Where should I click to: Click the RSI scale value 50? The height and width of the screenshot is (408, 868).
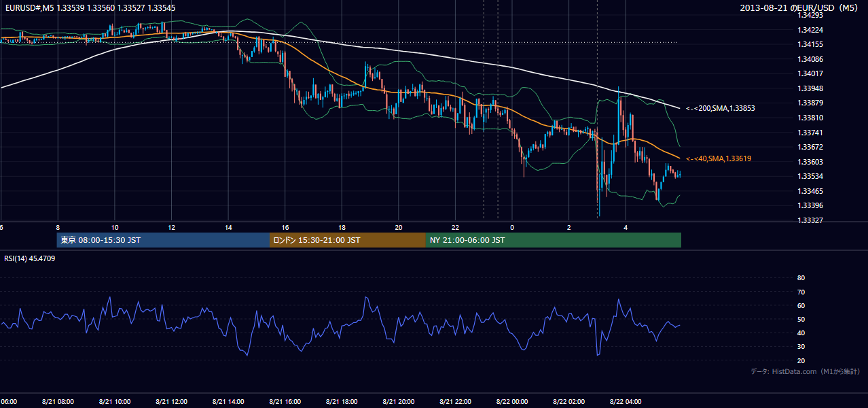[x=801, y=319]
